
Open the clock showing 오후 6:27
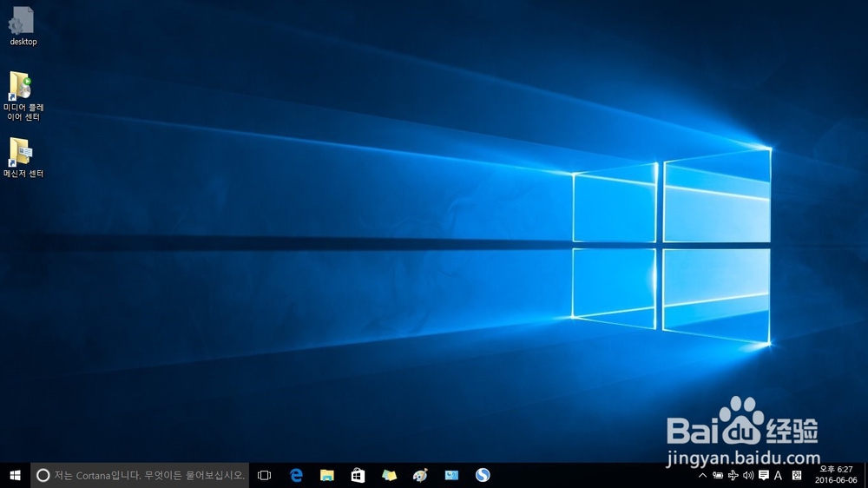[x=836, y=475]
